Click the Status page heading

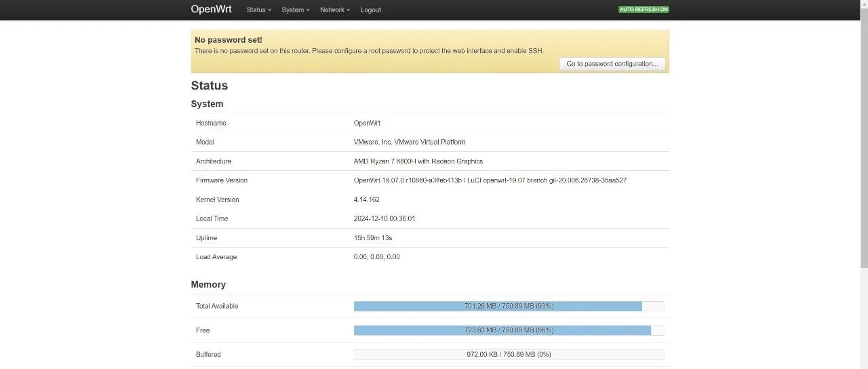point(210,85)
